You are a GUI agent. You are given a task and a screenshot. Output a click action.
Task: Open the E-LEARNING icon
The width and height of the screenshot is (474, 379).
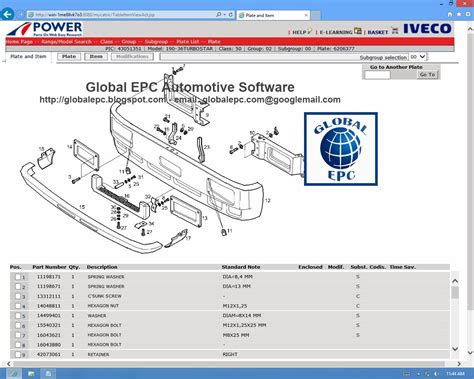pos(358,31)
